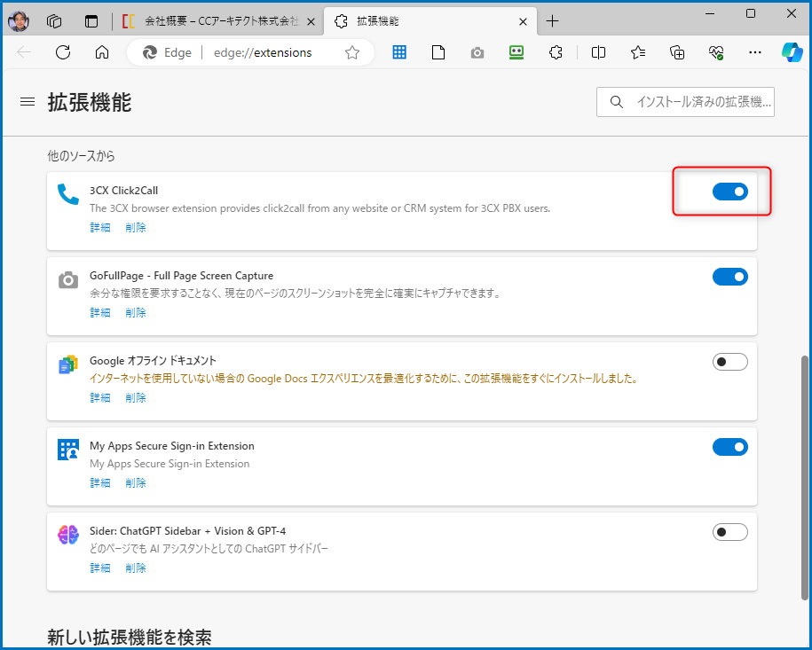The height and width of the screenshot is (650, 812).
Task: Open the Extensions puzzle toolbar button
Action: point(556,52)
